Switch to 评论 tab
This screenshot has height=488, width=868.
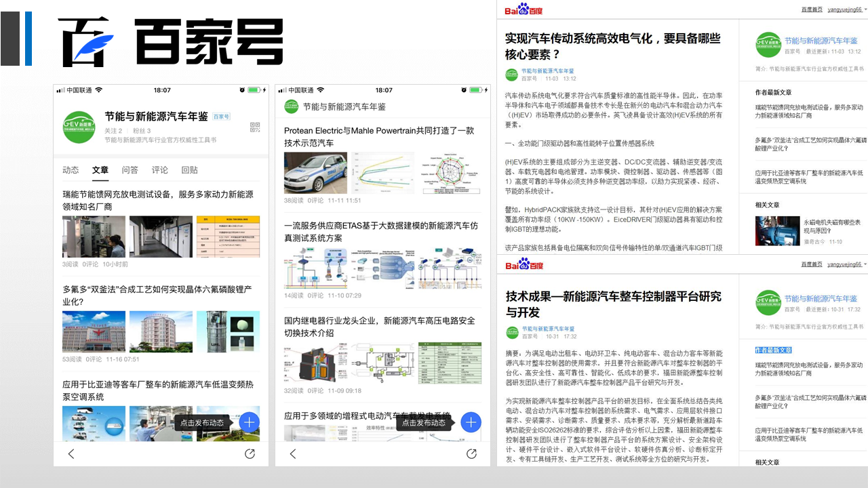coord(160,170)
